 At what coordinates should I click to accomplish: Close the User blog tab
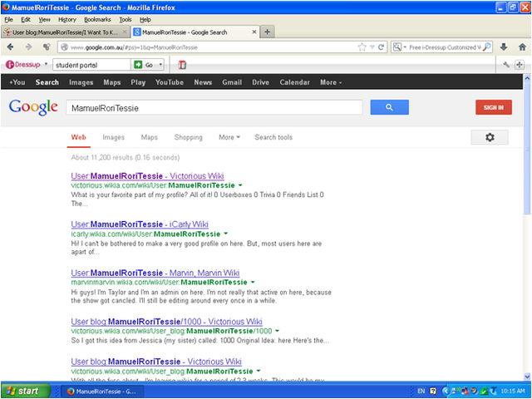(x=125, y=32)
